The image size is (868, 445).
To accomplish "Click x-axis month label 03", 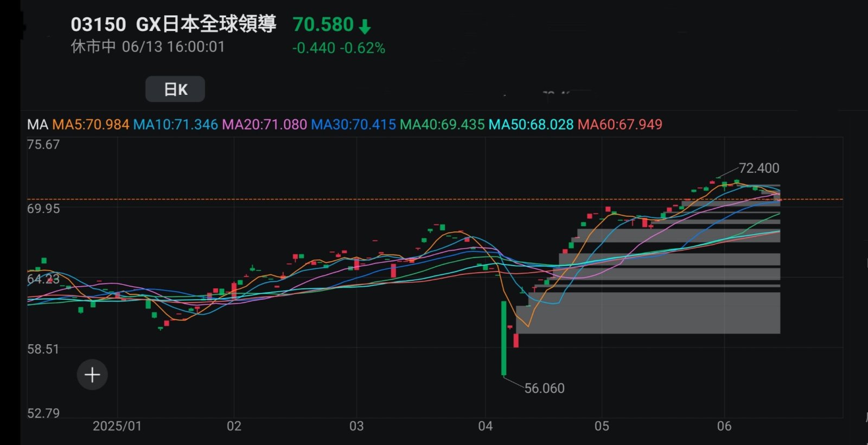I will click(356, 426).
